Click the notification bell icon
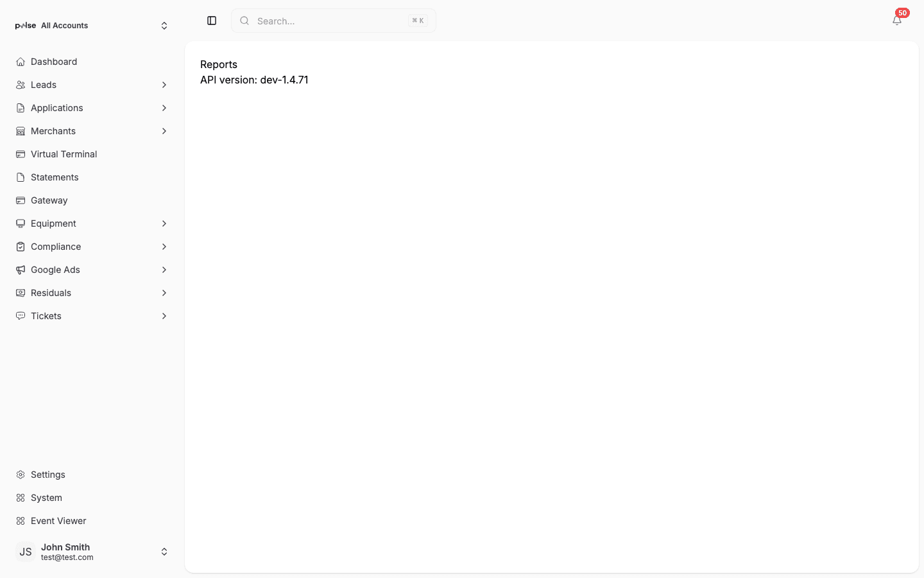Screen dimensions: 924x578 click(x=896, y=21)
